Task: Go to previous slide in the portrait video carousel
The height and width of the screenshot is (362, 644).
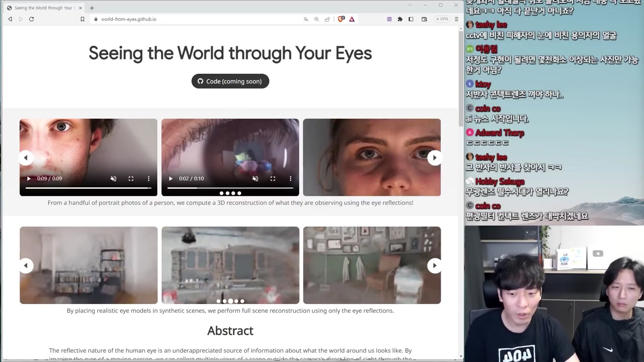Action: click(x=26, y=158)
